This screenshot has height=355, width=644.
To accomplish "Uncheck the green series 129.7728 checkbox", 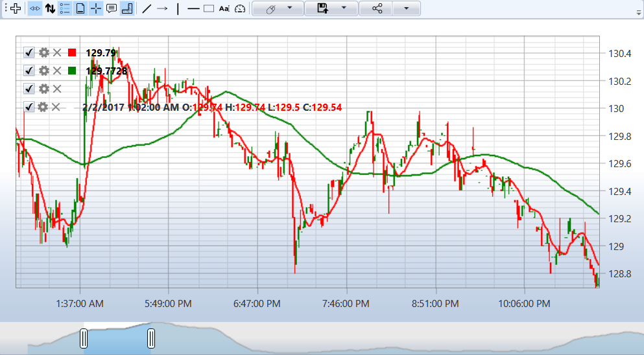I will (29, 71).
